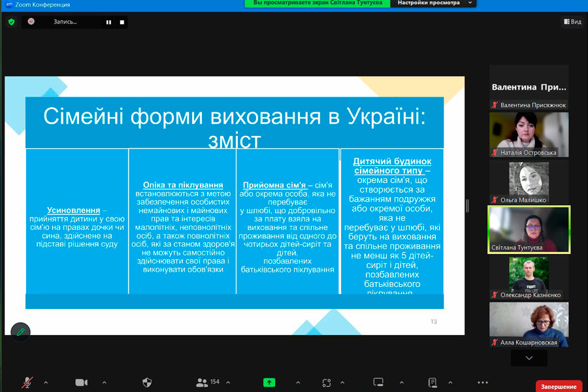Pause the meeting recording

point(108,22)
